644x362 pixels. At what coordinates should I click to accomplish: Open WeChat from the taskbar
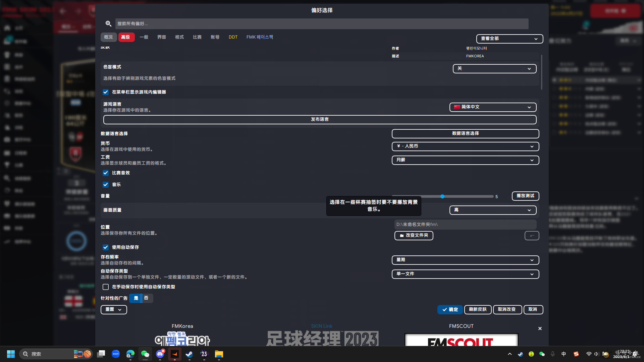click(145, 354)
